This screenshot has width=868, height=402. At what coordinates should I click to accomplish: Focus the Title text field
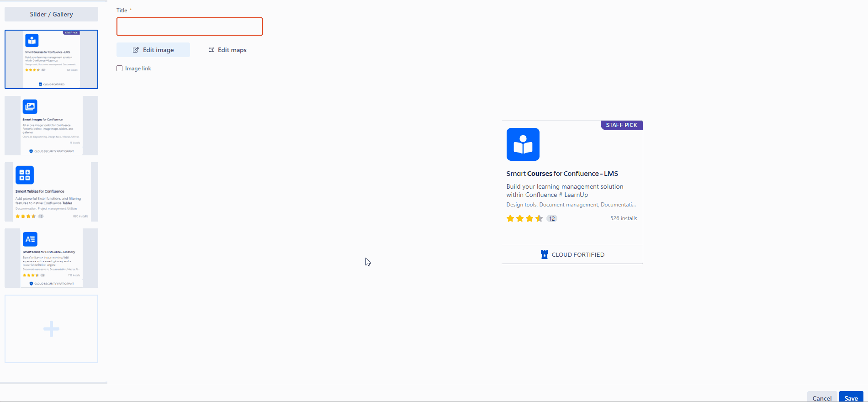pos(189,26)
